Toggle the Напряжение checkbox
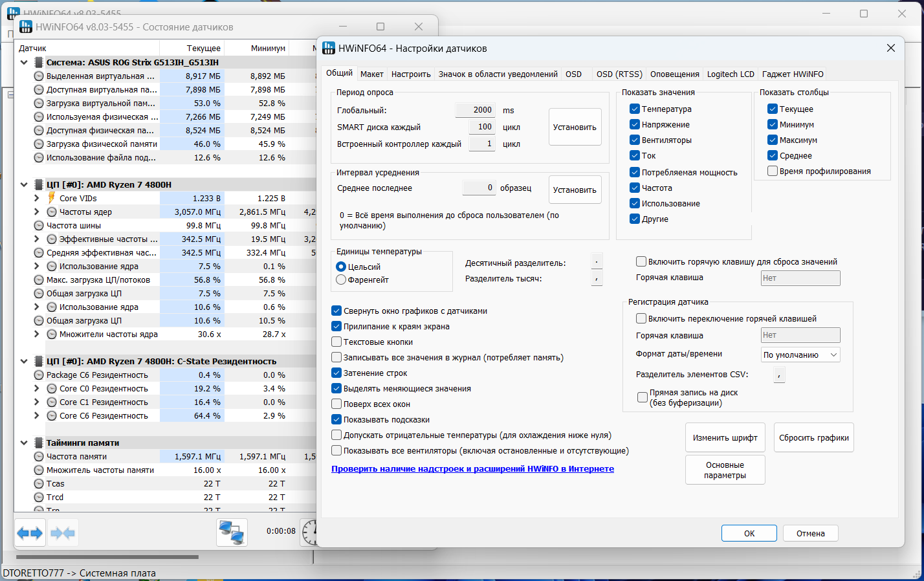This screenshot has height=581, width=924. 635,124
